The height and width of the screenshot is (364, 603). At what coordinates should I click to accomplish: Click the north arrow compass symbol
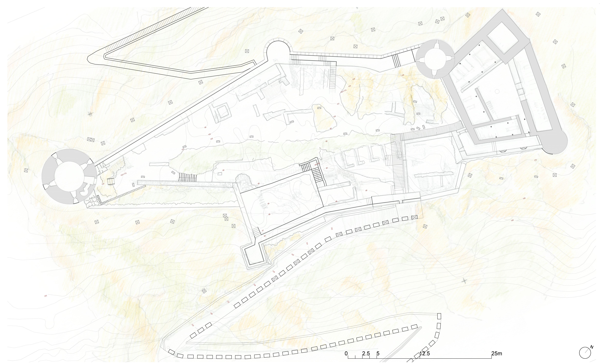(585, 353)
